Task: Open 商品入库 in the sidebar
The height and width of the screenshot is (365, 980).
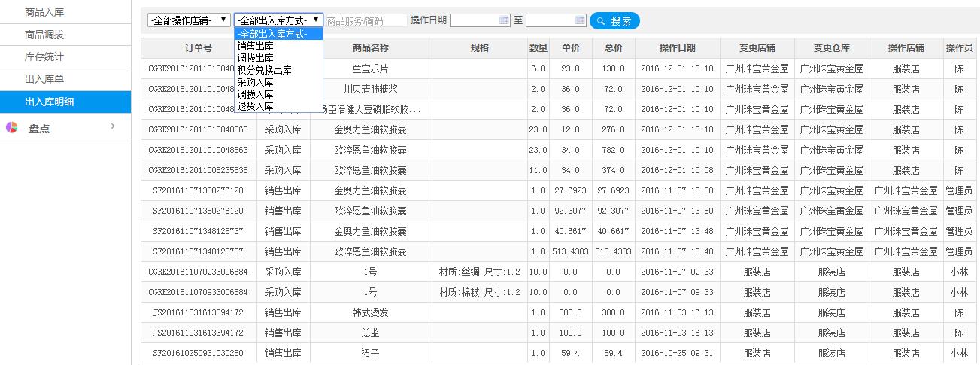Action: click(44, 12)
